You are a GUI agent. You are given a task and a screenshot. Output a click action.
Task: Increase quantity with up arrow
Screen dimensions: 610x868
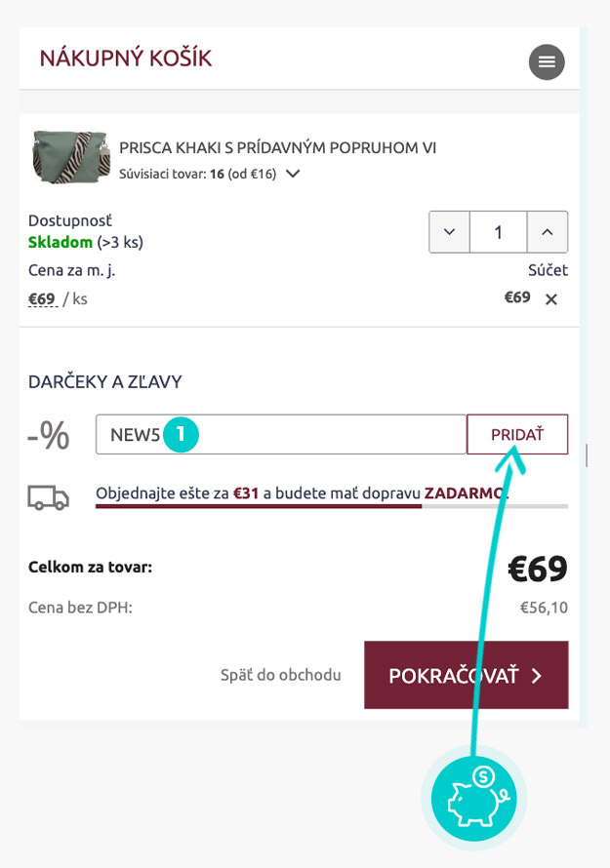point(547,232)
